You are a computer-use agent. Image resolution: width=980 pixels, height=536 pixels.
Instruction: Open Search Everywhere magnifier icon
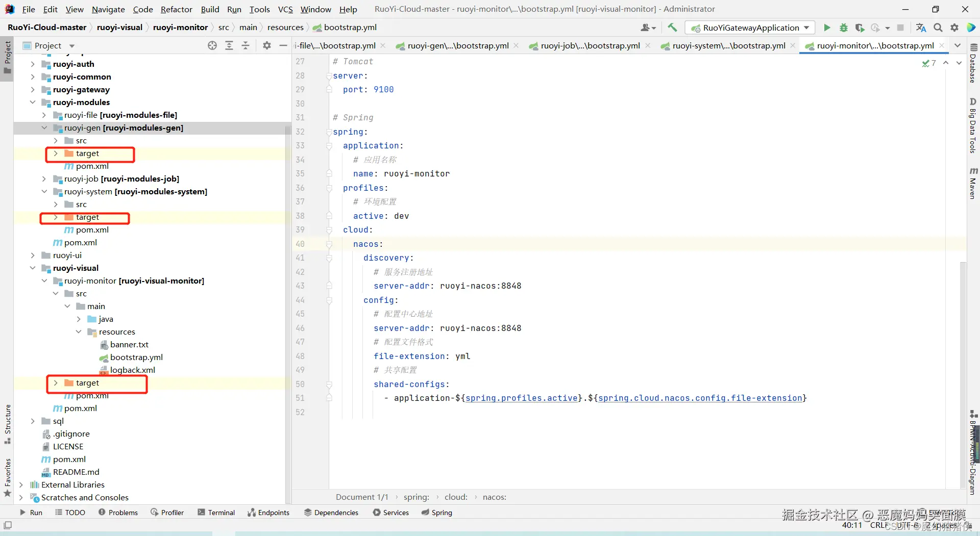pos(938,28)
